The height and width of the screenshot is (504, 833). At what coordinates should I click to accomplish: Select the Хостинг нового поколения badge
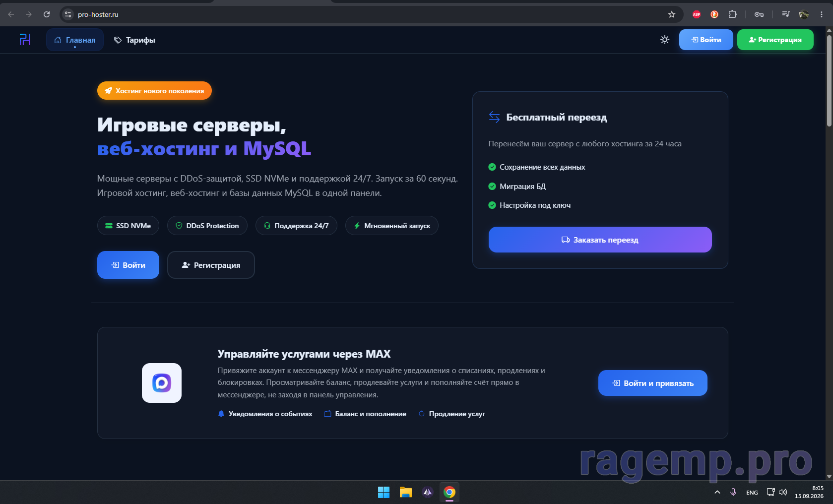154,91
